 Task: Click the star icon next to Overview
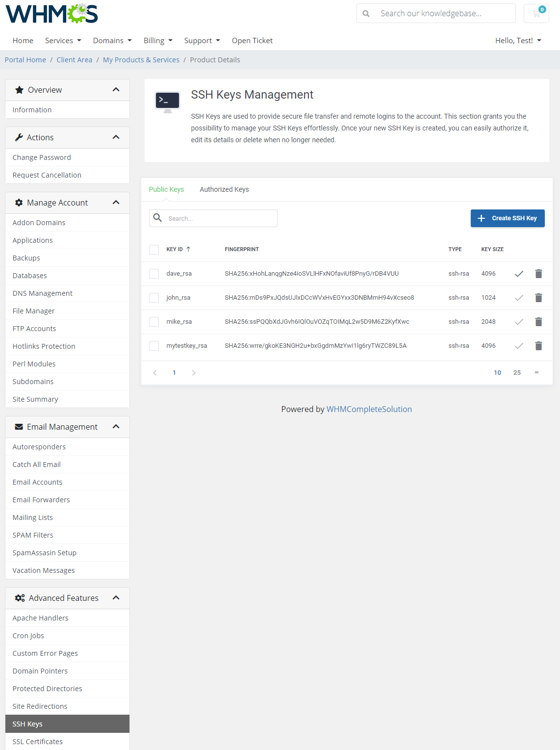click(x=19, y=90)
